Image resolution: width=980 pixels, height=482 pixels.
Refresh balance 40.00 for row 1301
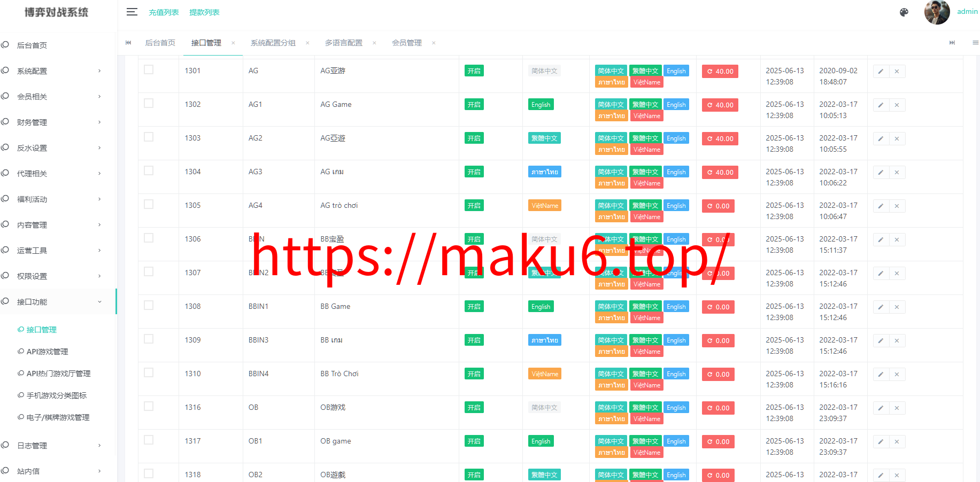click(x=720, y=71)
